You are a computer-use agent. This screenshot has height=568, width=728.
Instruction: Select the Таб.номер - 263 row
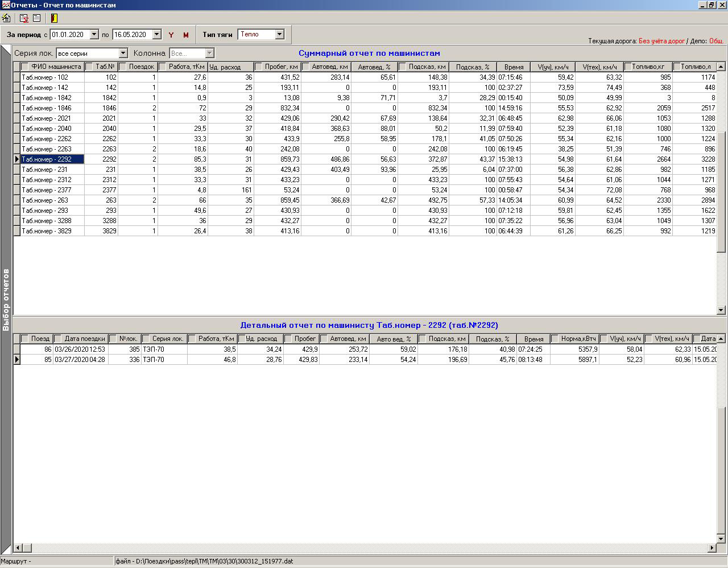click(x=52, y=200)
